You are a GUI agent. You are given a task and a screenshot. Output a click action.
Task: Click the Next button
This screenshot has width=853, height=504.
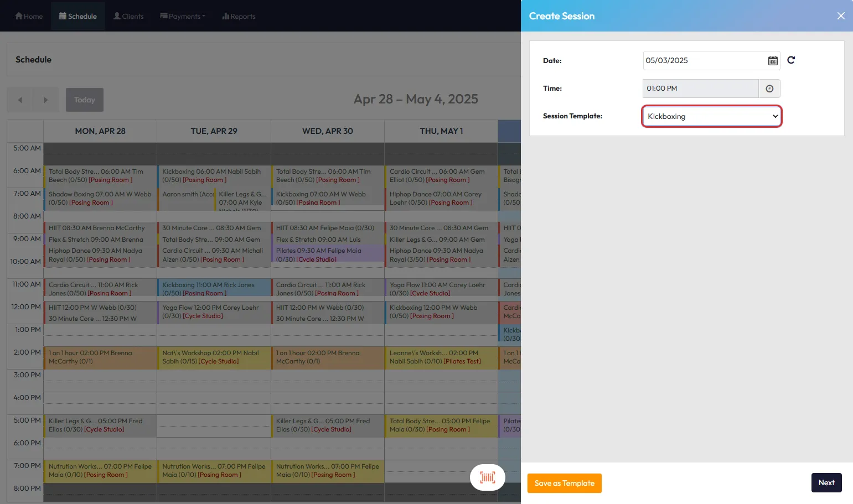coord(826,482)
